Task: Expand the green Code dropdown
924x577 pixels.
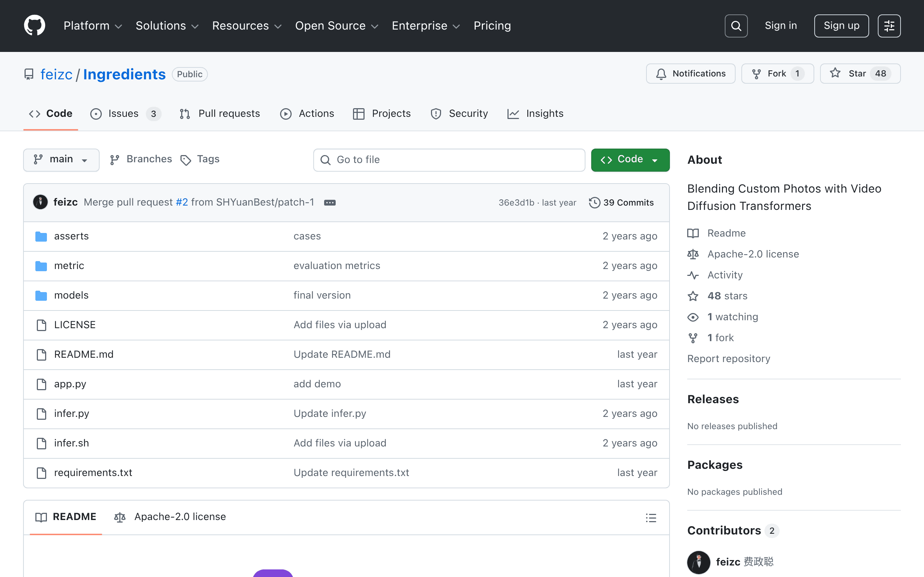Action: click(x=630, y=160)
